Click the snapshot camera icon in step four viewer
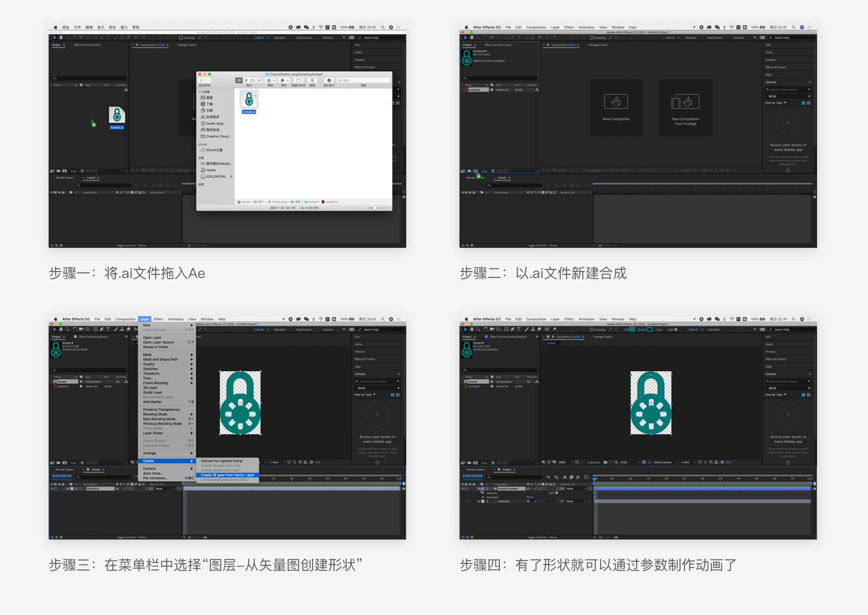 [605, 462]
